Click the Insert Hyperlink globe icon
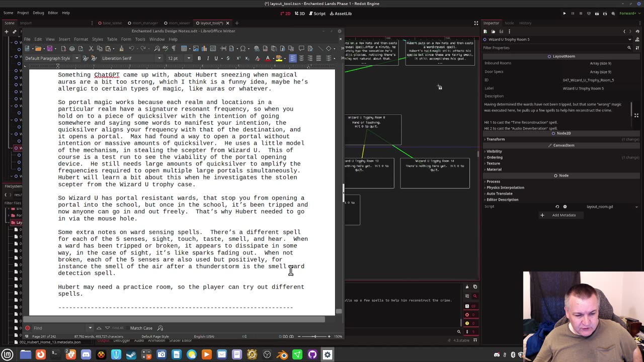This screenshot has width=644, height=362. point(257,48)
